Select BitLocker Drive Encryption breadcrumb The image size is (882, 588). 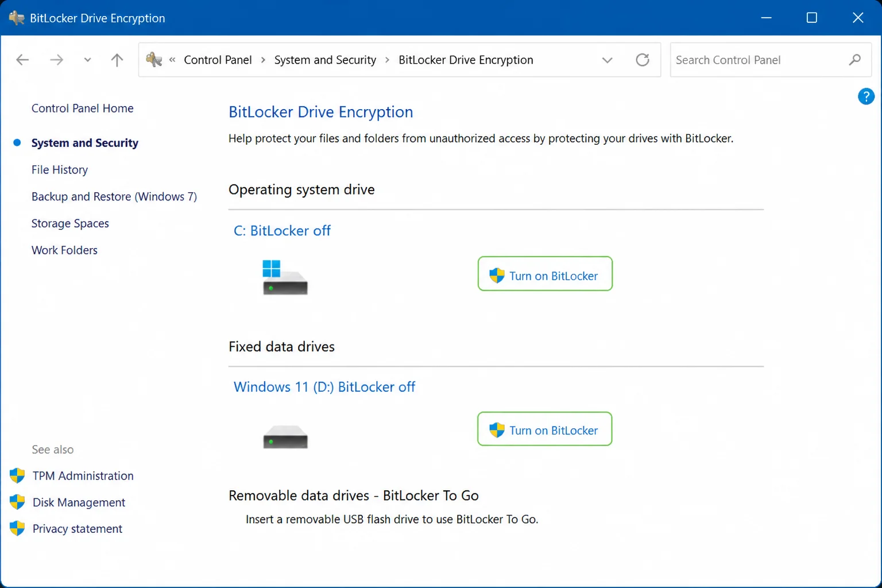click(466, 60)
